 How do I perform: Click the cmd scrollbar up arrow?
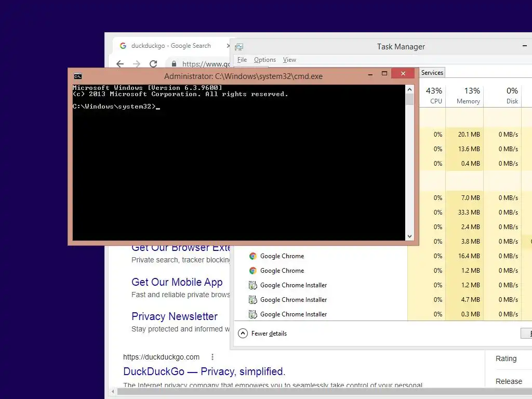[x=409, y=89]
